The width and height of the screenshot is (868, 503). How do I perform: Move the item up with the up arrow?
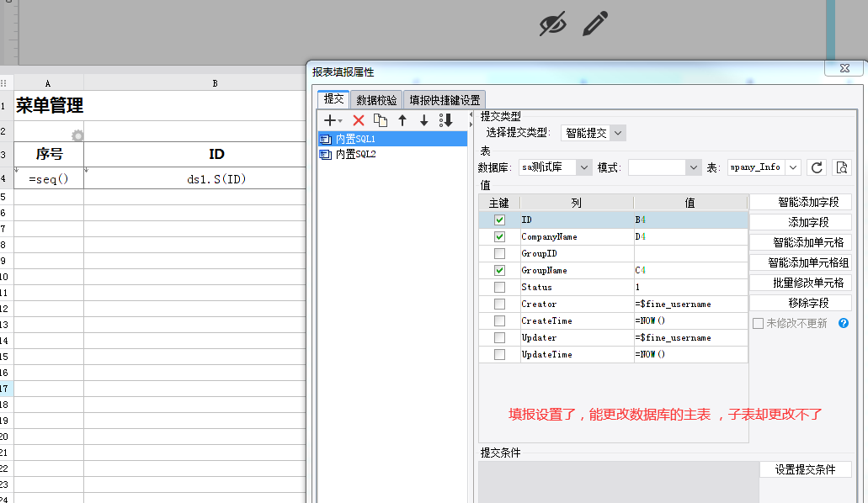[x=402, y=120]
